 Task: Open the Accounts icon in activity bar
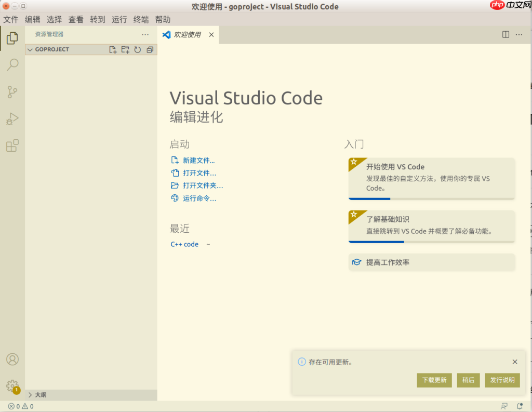[x=12, y=359]
